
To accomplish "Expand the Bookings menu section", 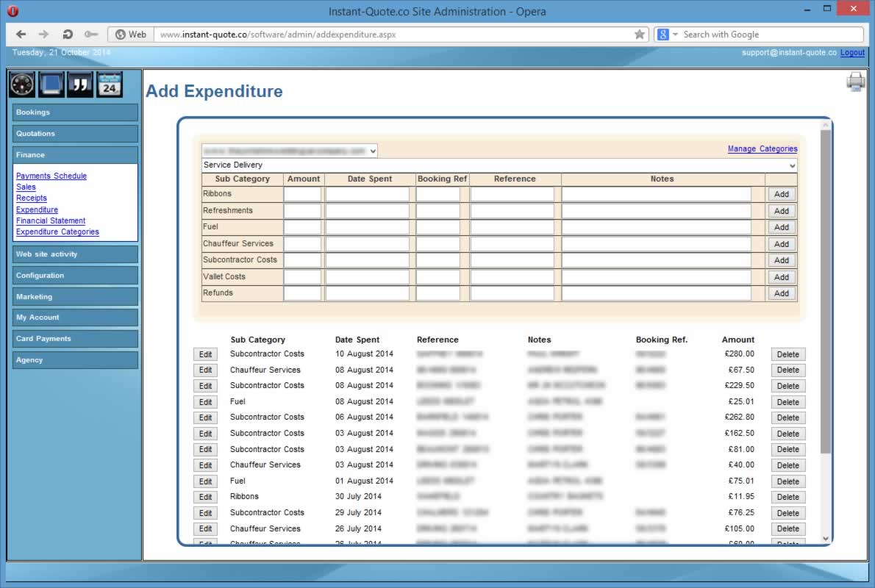I will pyautogui.click(x=75, y=112).
